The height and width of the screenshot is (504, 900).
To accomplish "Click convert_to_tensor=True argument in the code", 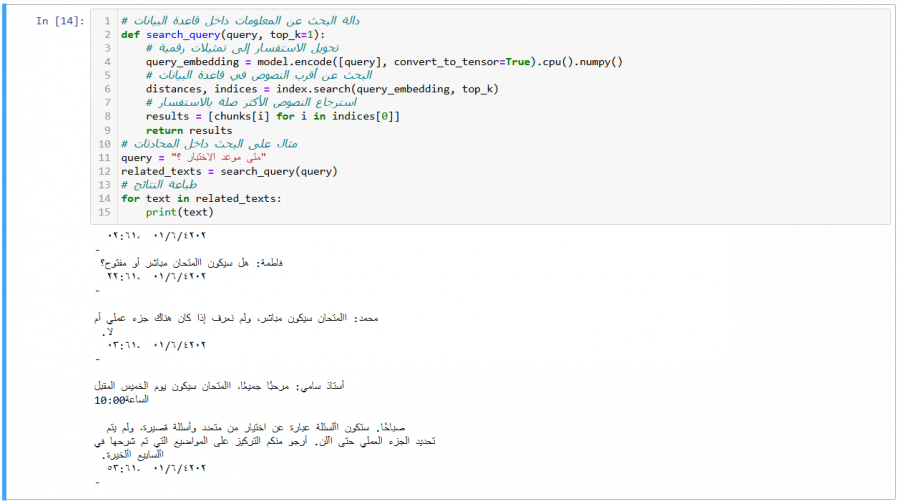I will pos(462,62).
